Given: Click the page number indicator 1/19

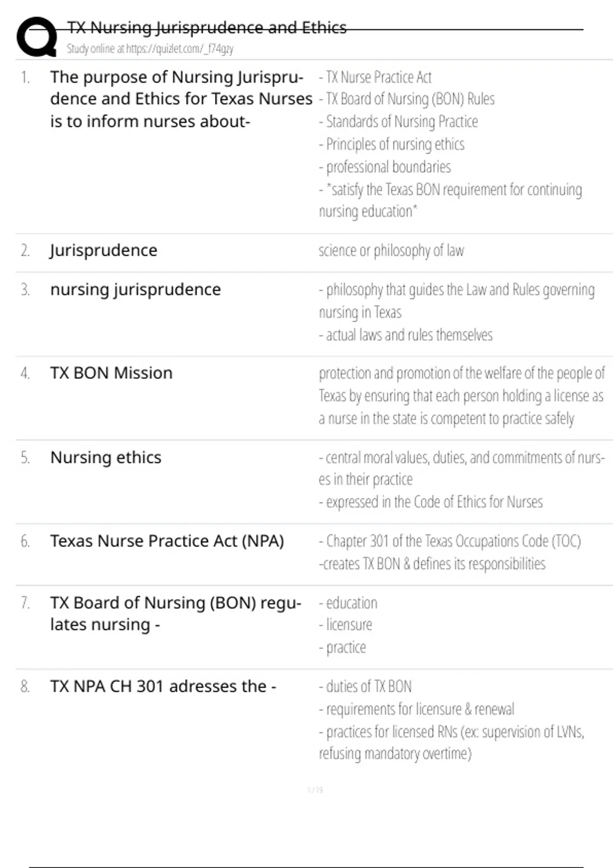Looking at the screenshot, I should 315,790.
